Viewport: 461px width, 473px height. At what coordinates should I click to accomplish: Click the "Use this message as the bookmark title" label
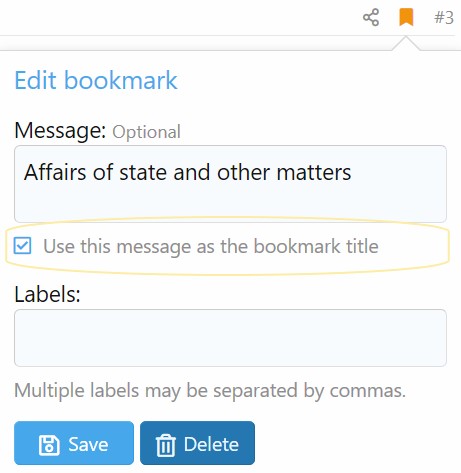coord(211,246)
